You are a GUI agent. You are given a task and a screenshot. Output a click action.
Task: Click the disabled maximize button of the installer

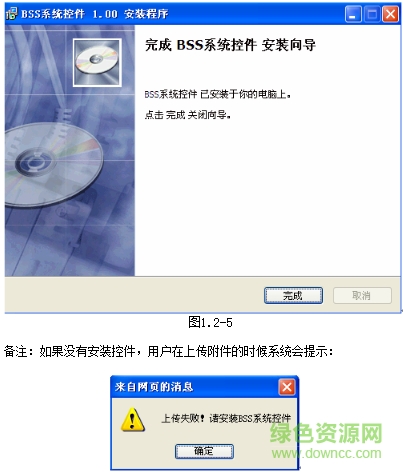[x=372, y=14]
